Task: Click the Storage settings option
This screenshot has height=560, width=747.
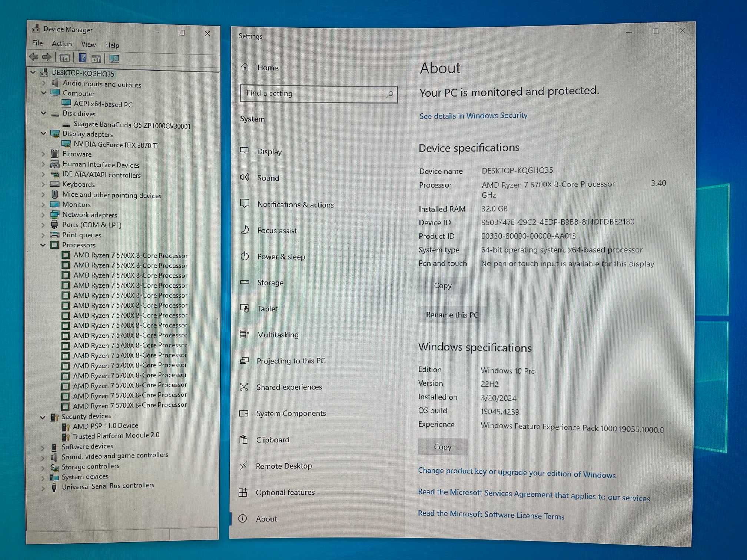Action: click(270, 282)
